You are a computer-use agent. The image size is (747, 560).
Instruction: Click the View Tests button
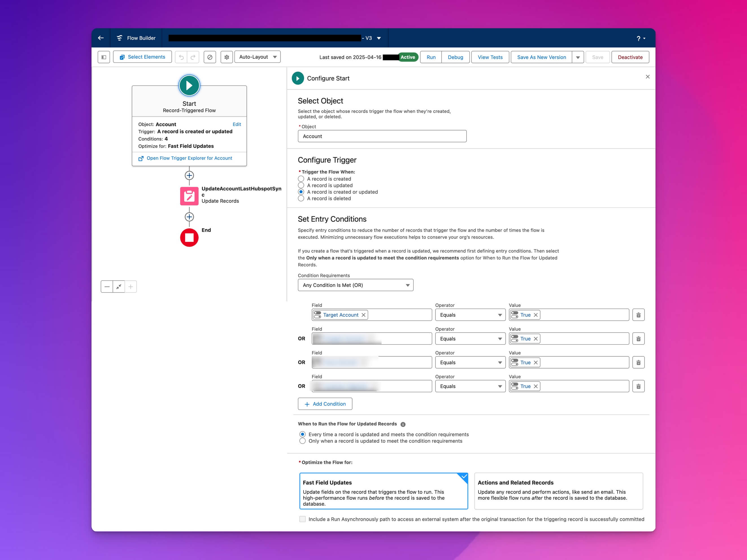click(490, 57)
